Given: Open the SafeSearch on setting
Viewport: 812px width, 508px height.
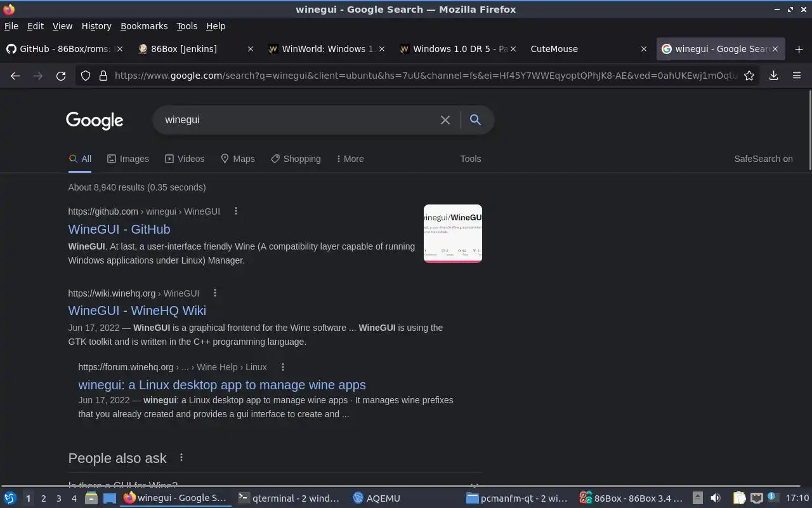Looking at the screenshot, I should tap(763, 159).
